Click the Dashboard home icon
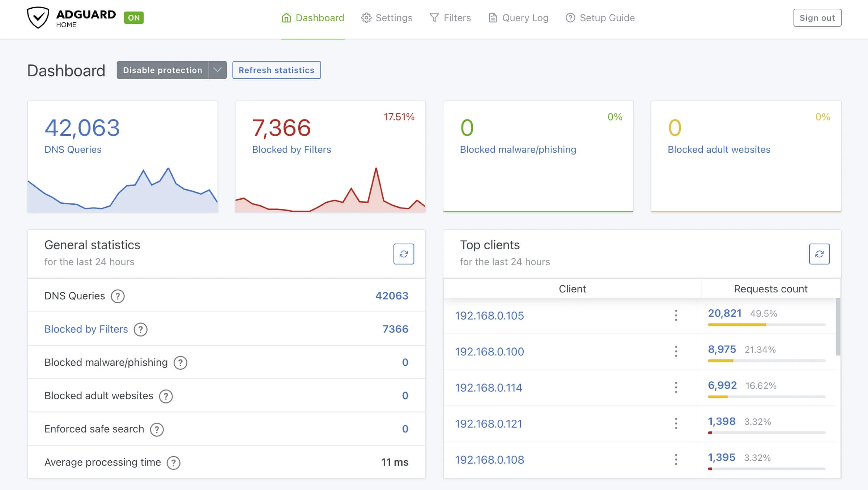 pyautogui.click(x=286, y=17)
